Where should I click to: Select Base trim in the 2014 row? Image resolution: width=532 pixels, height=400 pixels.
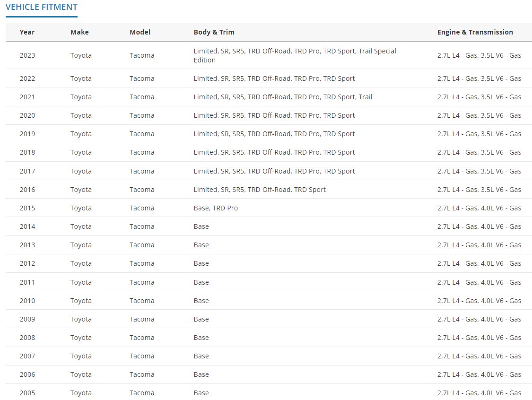[x=201, y=226]
